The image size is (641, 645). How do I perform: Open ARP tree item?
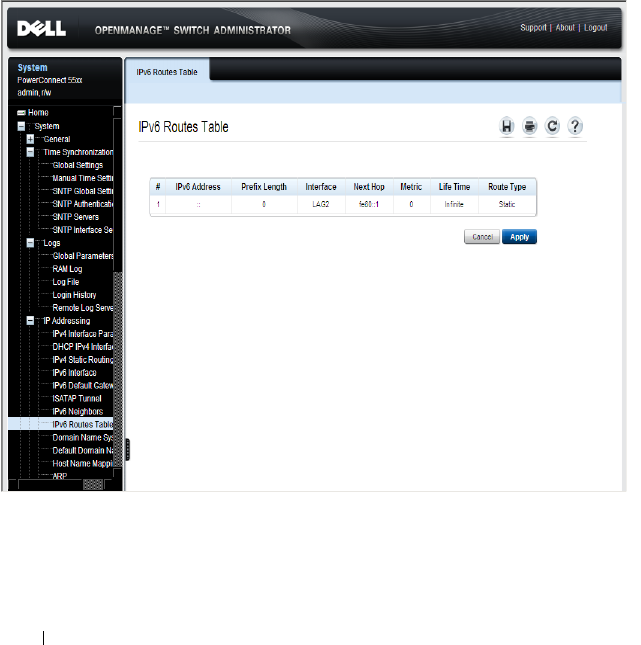click(60, 476)
